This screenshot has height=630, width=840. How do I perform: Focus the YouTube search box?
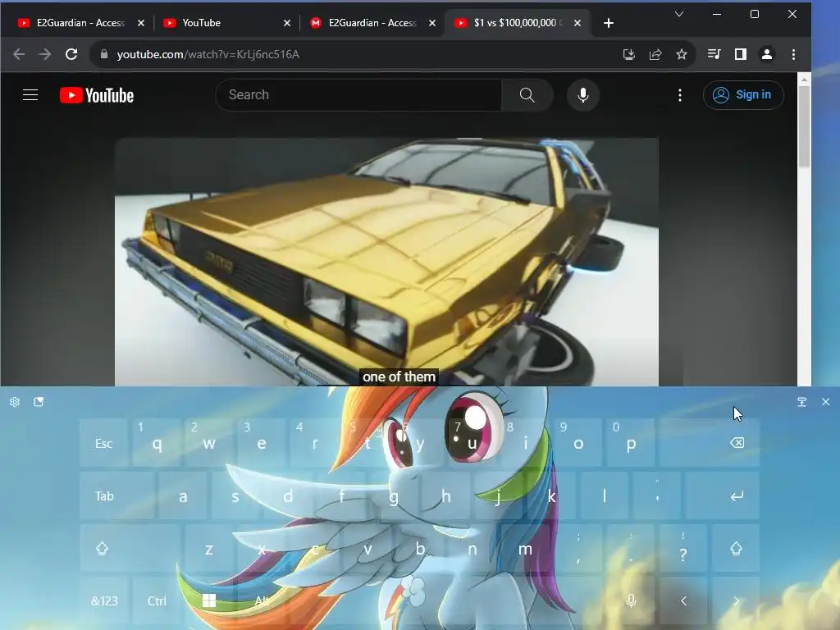coord(358,95)
